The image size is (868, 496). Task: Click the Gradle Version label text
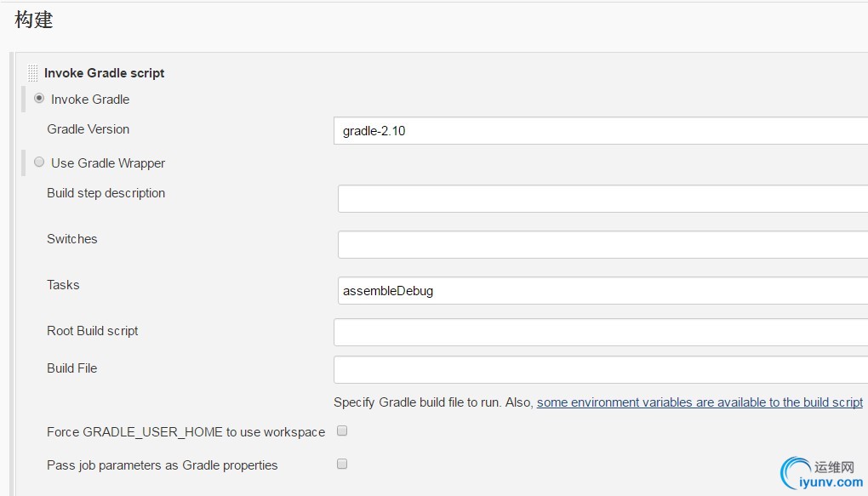coord(88,129)
